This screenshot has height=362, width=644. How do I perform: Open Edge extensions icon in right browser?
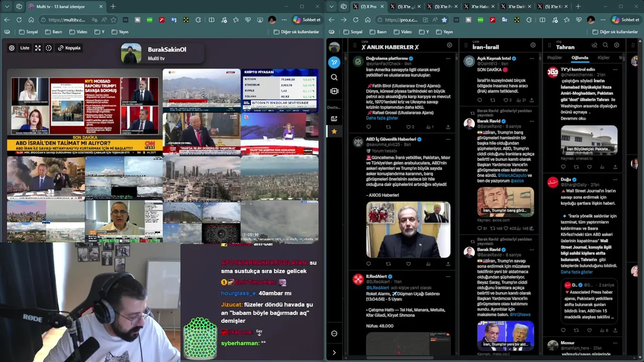click(529, 20)
